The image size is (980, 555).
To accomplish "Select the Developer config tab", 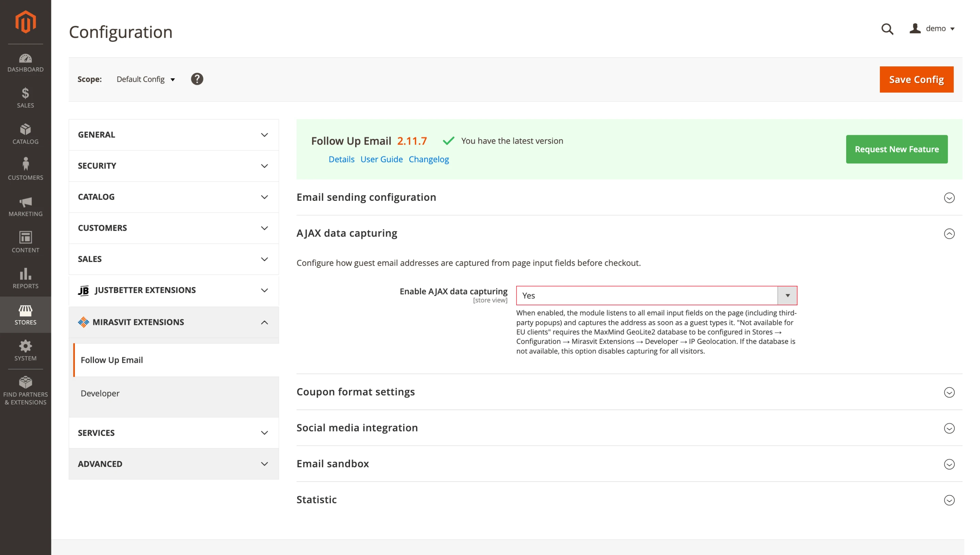I will click(176, 393).
